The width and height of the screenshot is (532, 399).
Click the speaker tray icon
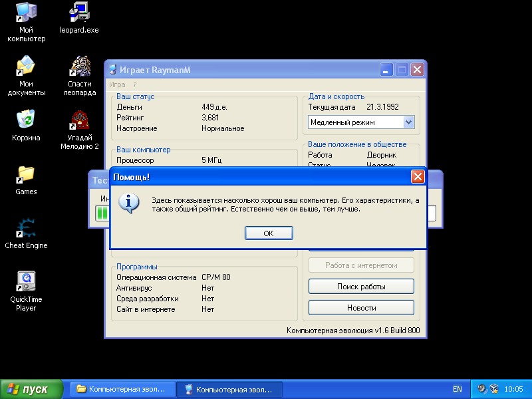(x=481, y=389)
